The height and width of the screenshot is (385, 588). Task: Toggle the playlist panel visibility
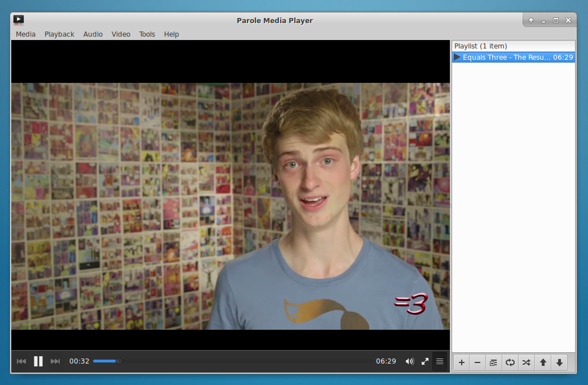point(440,361)
